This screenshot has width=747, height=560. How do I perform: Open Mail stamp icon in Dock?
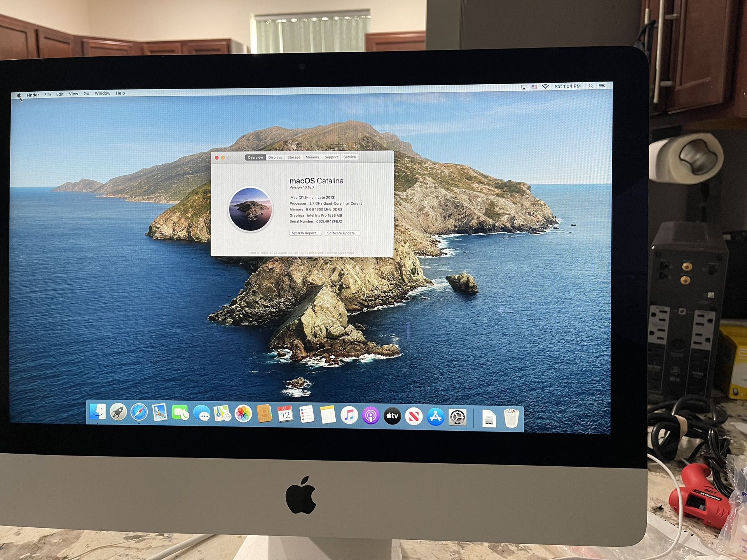pyautogui.click(x=159, y=413)
